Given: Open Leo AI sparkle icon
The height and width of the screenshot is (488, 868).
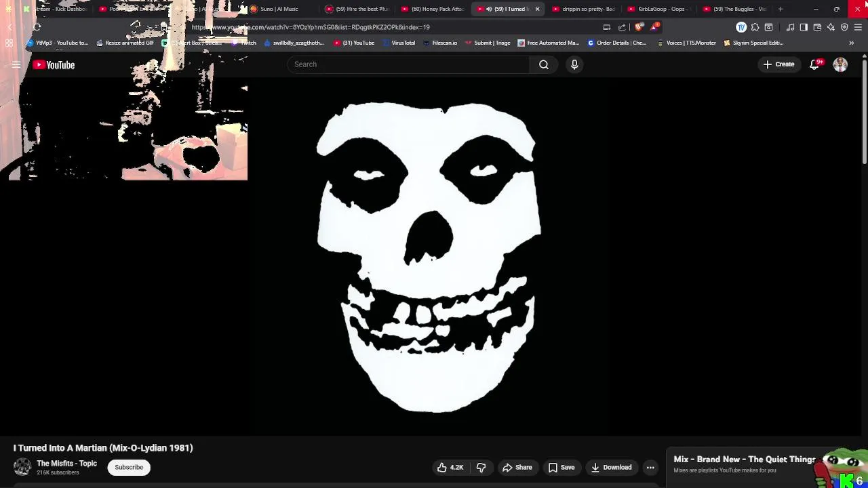Looking at the screenshot, I should coord(831,27).
